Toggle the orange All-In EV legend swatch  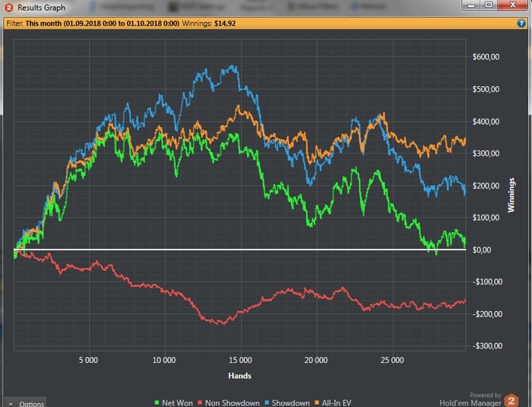[x=317, y=403]
